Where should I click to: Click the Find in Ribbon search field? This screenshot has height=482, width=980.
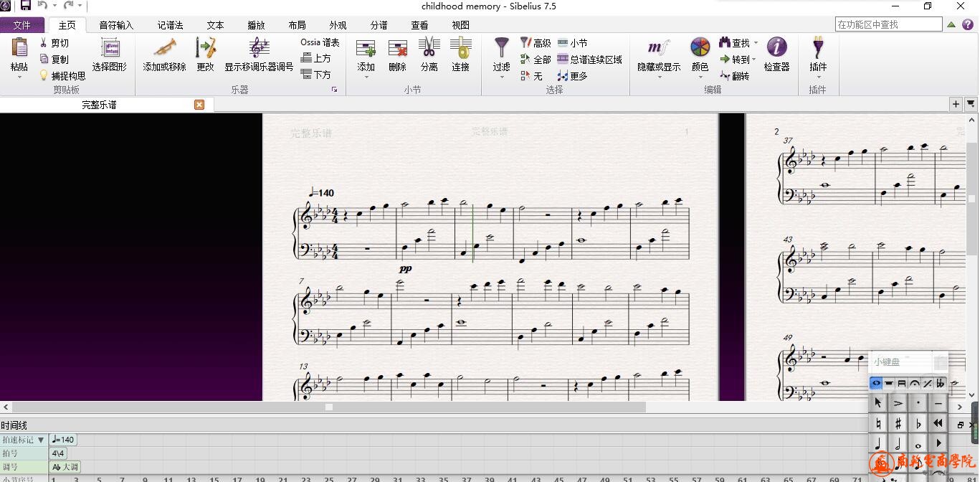pyautogui.click(x=888, y=24)
